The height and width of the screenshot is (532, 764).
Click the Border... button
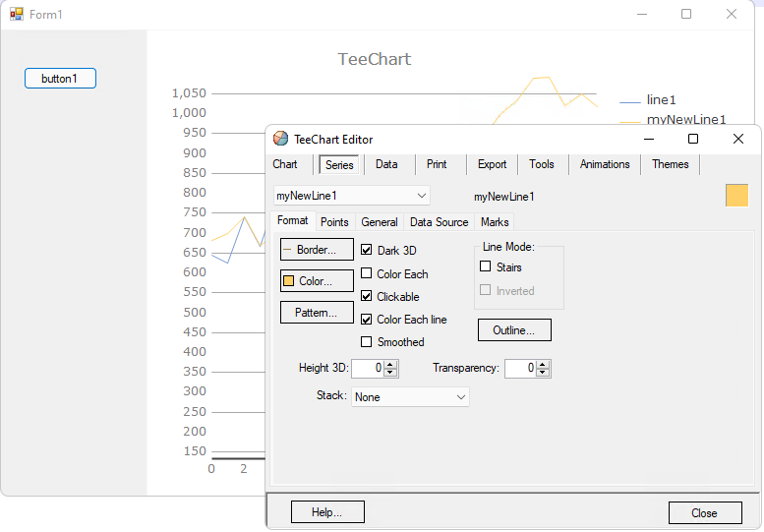coord(317,250)
